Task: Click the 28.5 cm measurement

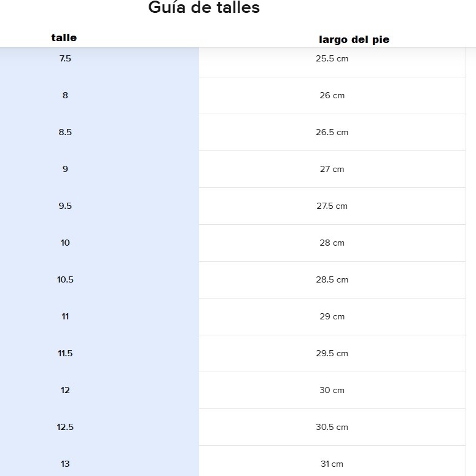Action: (x=332, y=279)
